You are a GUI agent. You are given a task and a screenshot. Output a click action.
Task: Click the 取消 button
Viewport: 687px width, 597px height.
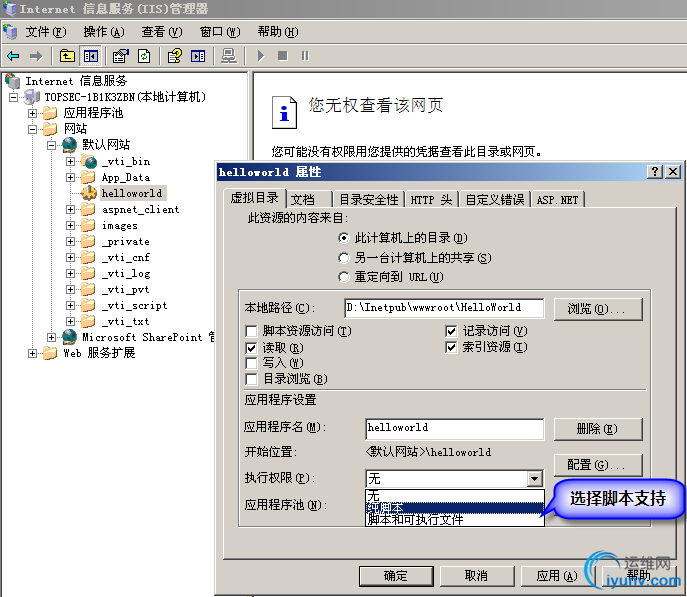coord(477,576)
